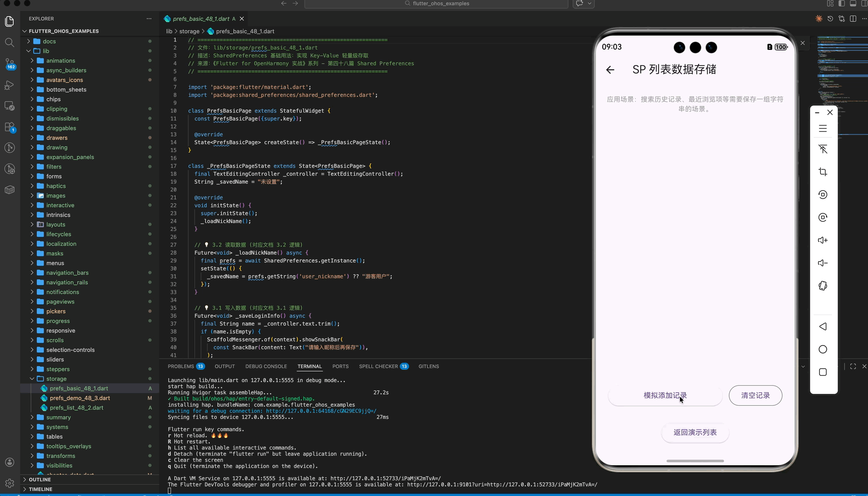Viewport: 868px width, 496px height.
Task: Click emulator volume up icon
Action: (x=822, y=241)
